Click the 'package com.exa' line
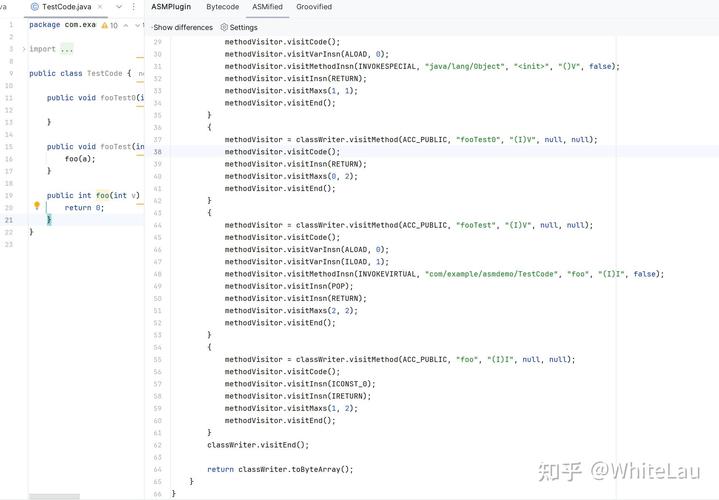The width and height of the screenshot is (719, 500). tap(62, 25)
